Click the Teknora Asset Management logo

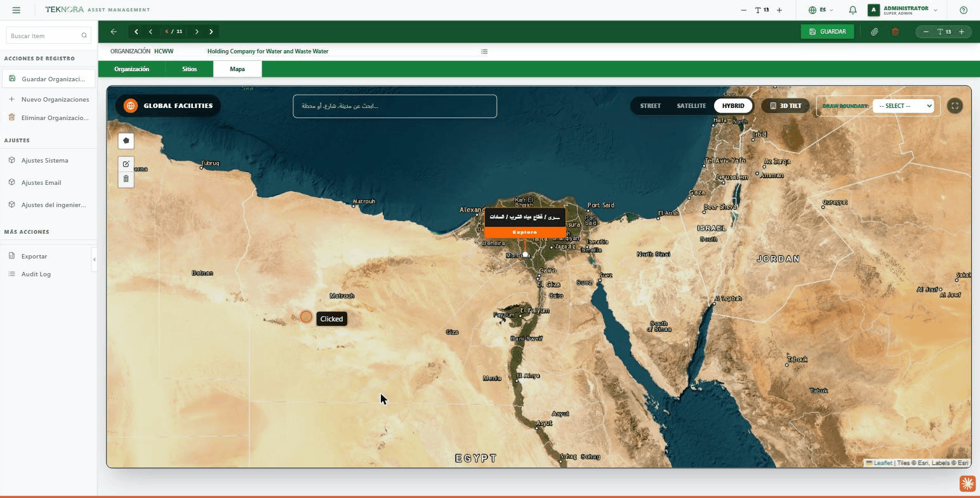click(97, 10)
